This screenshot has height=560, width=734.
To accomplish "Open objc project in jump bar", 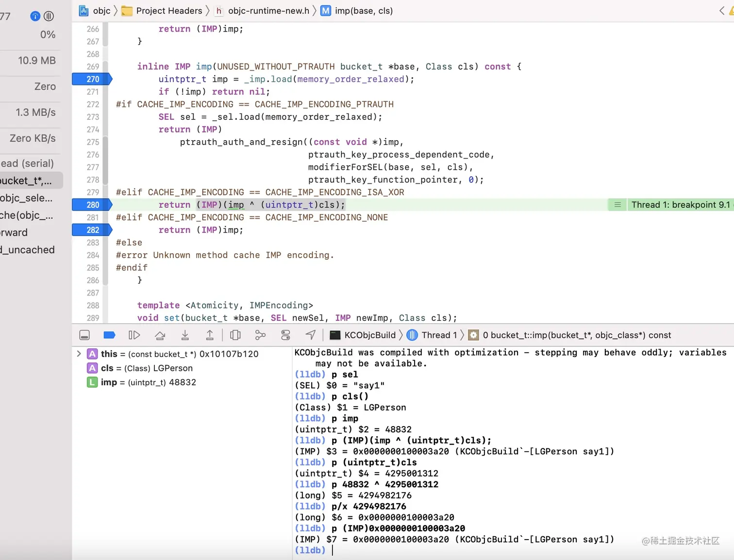I will click(95, 11).
